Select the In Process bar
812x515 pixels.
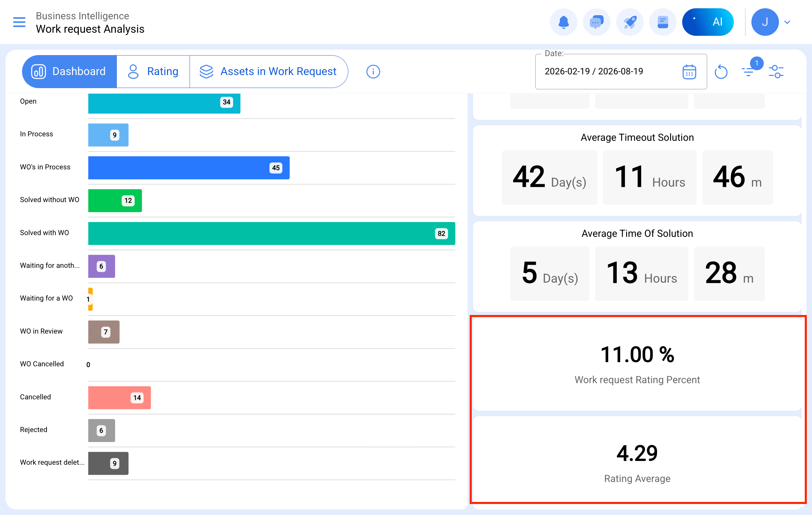[108, 135]
